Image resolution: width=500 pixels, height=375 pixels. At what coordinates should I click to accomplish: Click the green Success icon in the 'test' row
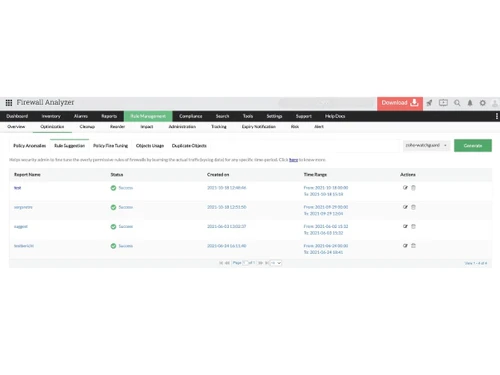[113, 188]
